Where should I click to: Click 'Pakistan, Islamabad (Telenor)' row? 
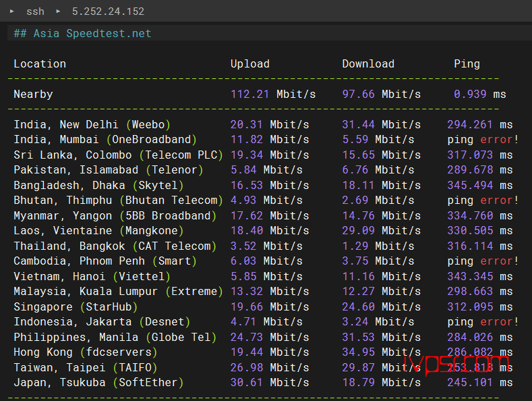[x=263, y=170]
